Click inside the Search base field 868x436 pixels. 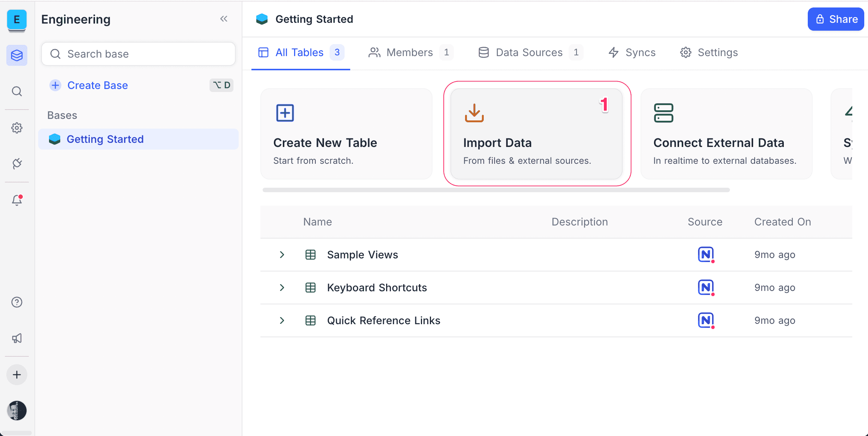point(138,54)
